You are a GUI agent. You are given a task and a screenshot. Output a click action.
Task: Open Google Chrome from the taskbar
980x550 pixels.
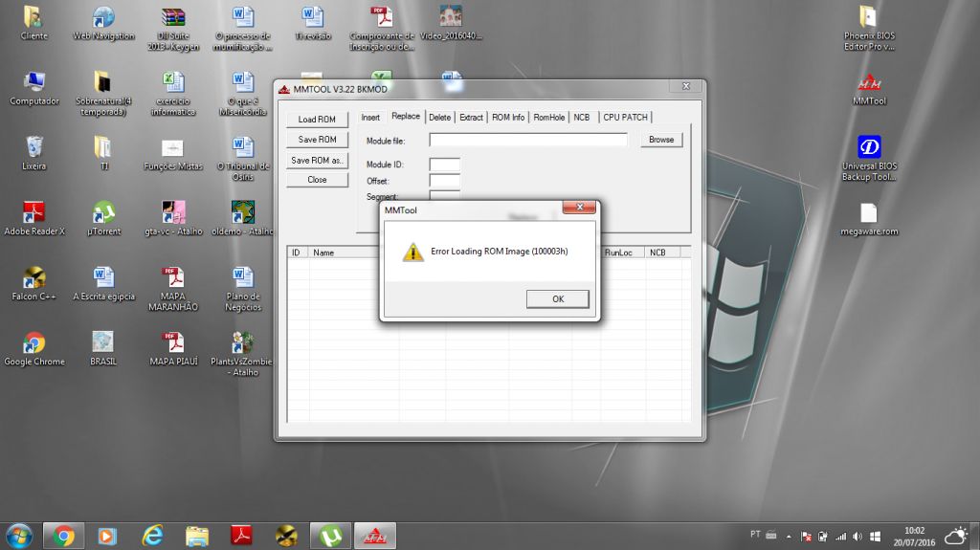click(x=65, y=536)
